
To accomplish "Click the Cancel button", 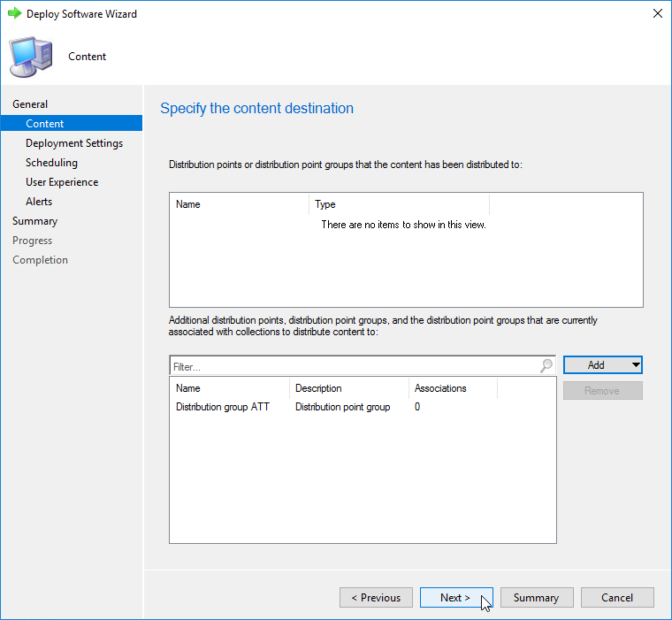I will click(x=617, y=598).
